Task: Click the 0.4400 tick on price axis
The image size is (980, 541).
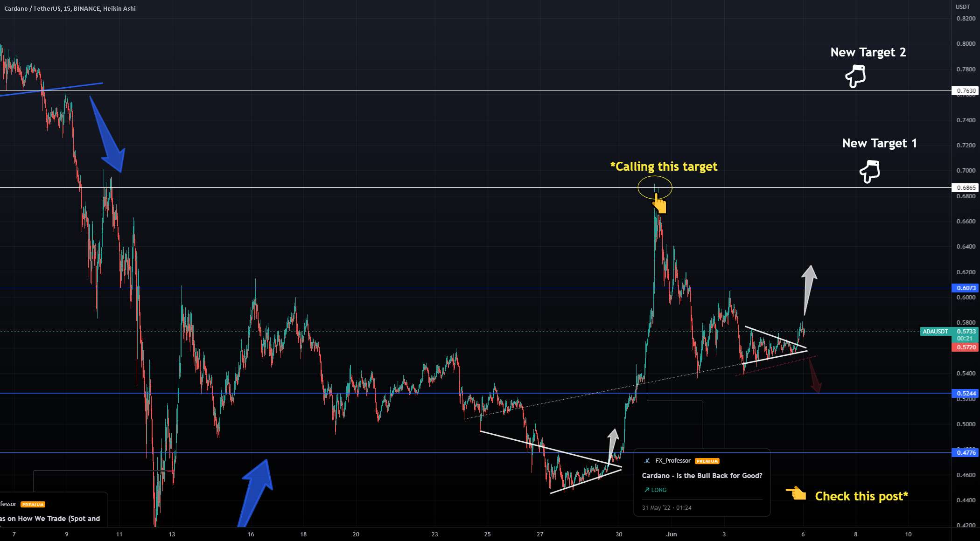Action: click(x=966, y=500)
